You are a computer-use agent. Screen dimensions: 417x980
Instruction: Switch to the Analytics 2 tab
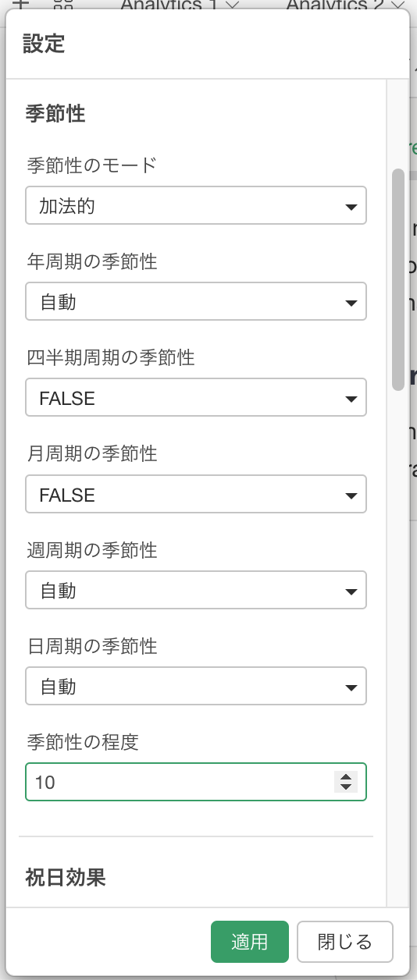(334, 5)
